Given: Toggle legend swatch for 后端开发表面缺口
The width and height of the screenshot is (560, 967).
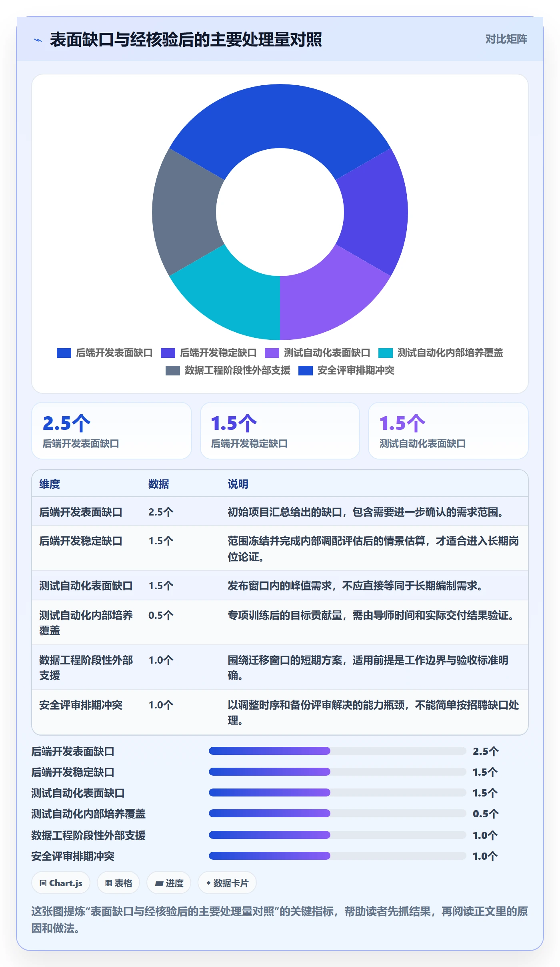Looking at the screenshot, I should 64,353.
